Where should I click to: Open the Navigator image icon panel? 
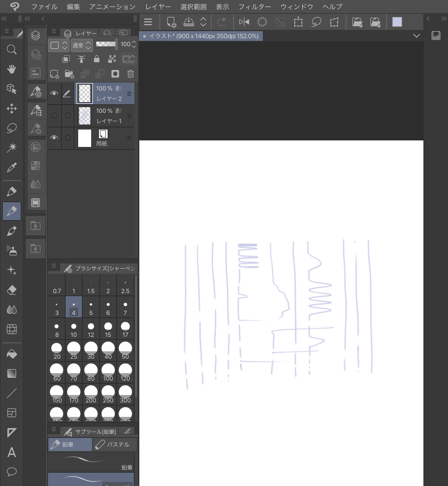tap(436, 35)
